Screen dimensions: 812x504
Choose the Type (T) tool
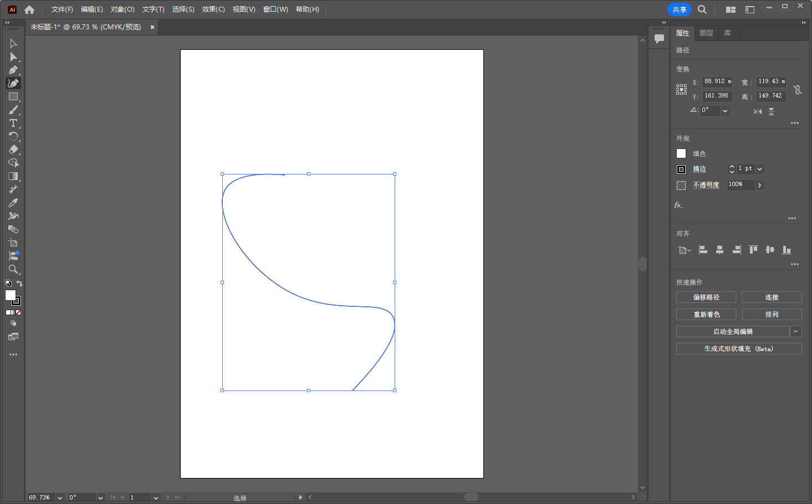(x=13, y=123)
